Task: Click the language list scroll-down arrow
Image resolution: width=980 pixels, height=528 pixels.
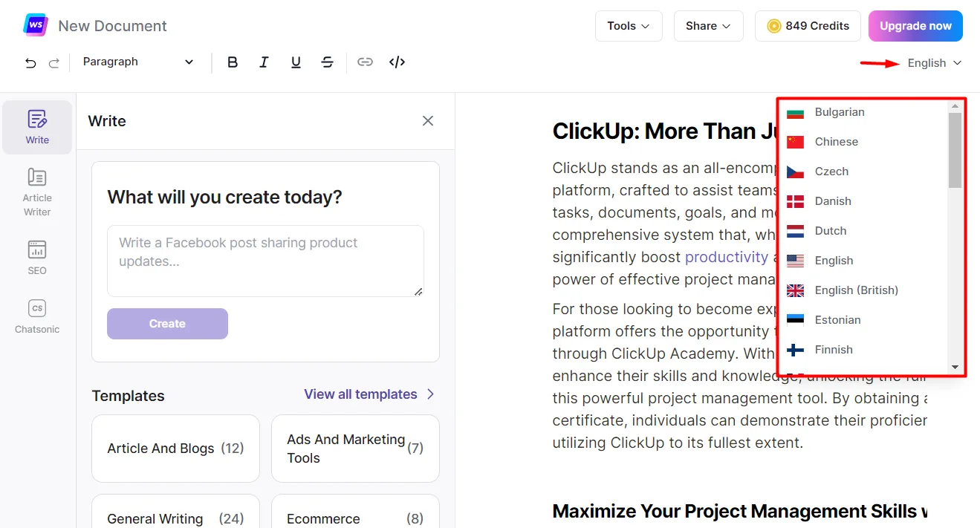Action: 955,367
